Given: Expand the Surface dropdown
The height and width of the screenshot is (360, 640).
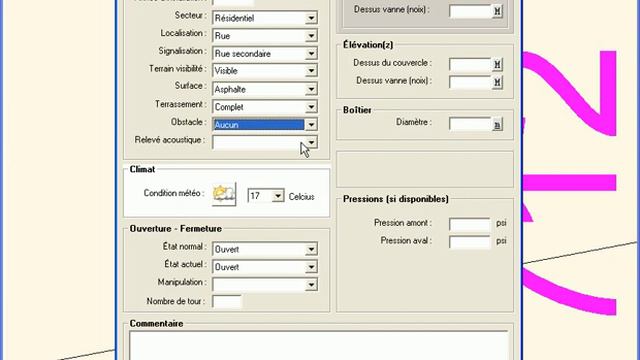Looking at the screenshot, I should point(311,89).
